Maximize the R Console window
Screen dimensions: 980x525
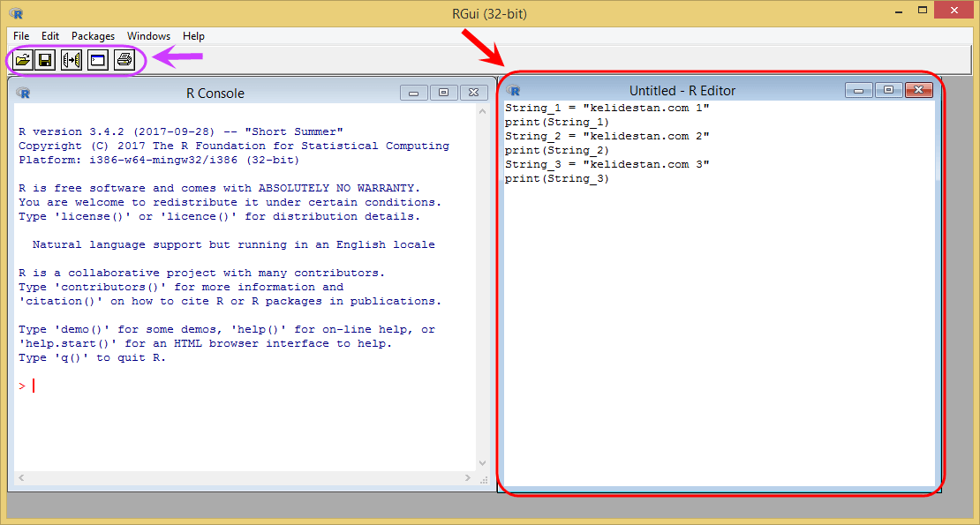(444, 93)
